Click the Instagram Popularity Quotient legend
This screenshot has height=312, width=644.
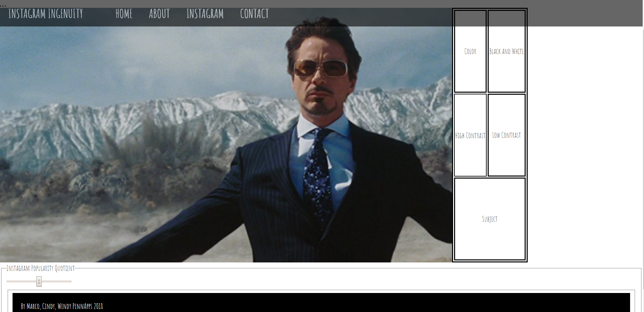[x=40, y=268]
